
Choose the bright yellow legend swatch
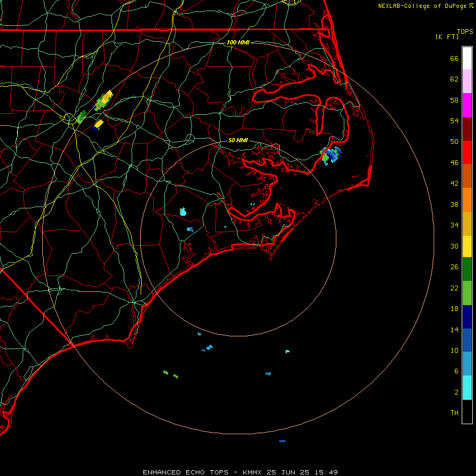click(x=467, y=246)
